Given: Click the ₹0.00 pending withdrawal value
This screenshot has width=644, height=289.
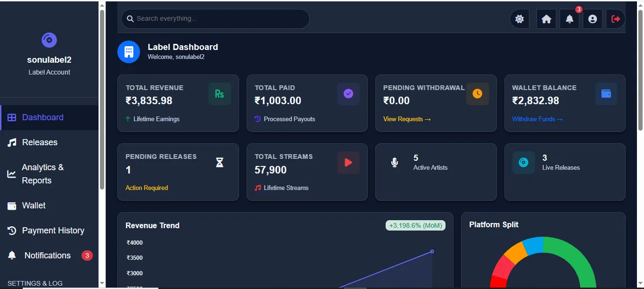Looking at the screenshot, I should pyautogui.click(x=396, y=100).
